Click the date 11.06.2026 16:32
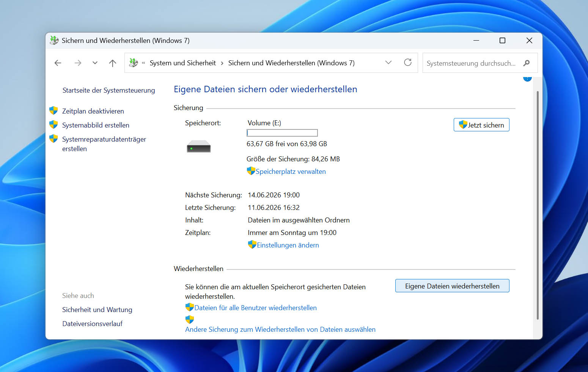 [274, 208]
